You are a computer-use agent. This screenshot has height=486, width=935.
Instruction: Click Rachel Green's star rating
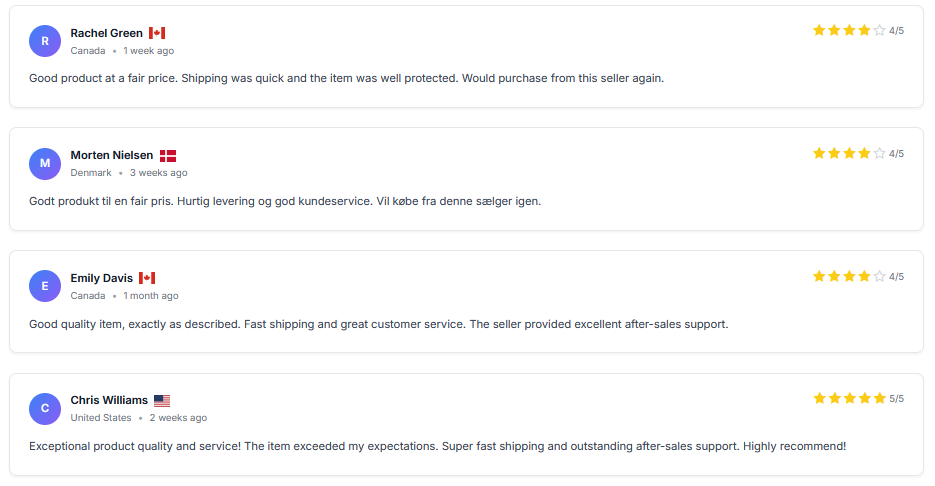(849, 31)
